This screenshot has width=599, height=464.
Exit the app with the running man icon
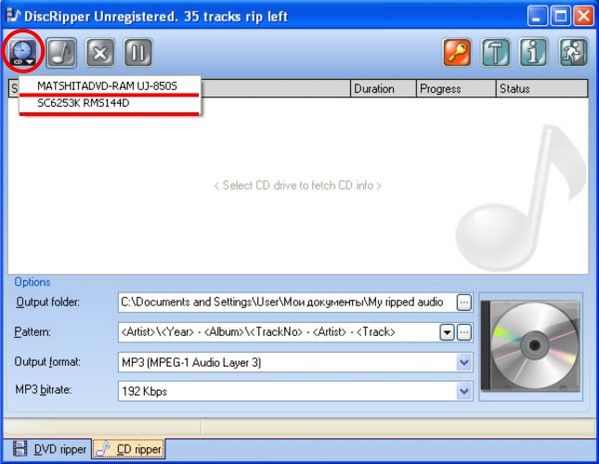573,52
